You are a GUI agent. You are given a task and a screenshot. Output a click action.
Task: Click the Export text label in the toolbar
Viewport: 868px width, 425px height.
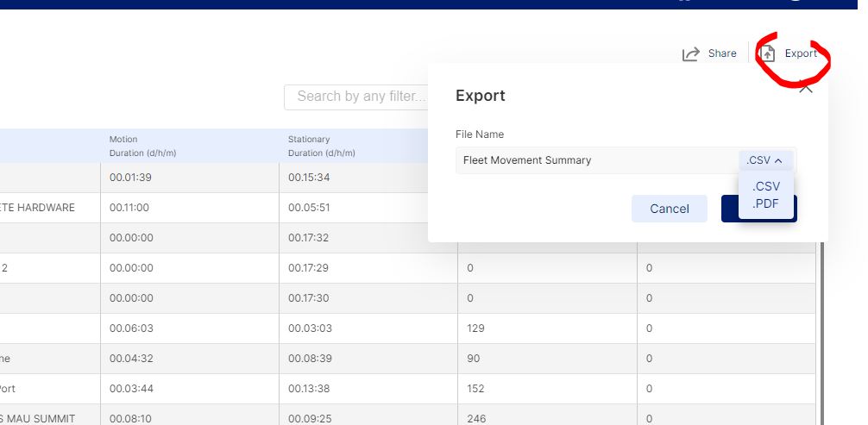801,53
